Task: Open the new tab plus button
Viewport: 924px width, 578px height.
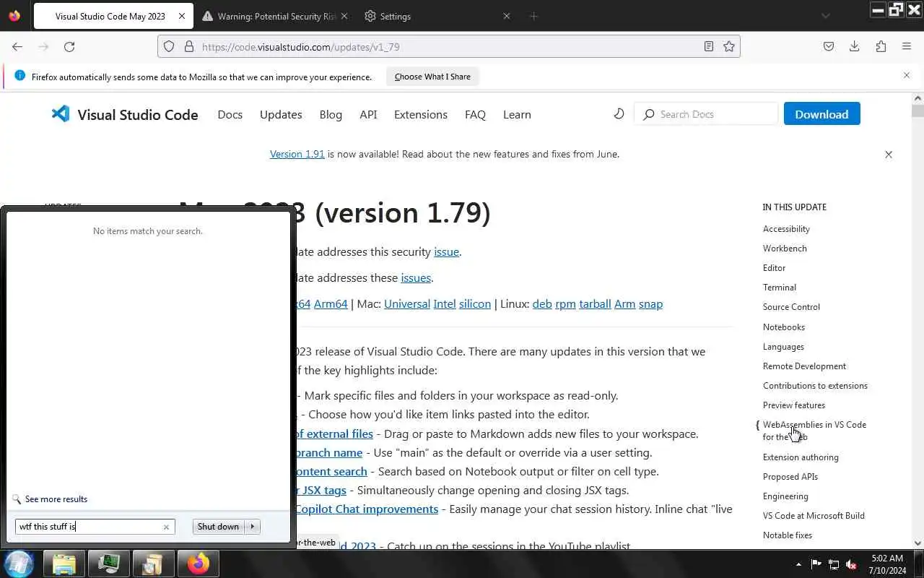Action: click(x=533, y=16)
